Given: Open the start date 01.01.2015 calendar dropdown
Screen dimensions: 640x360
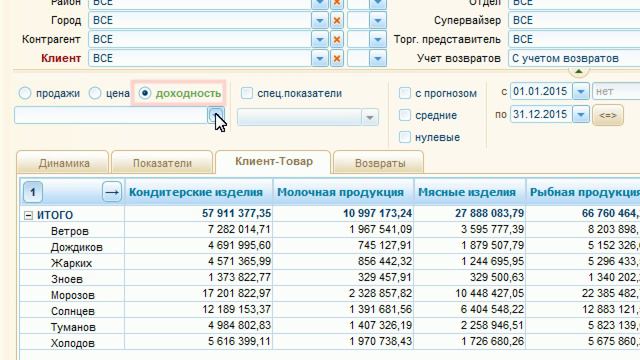Looking at the screenshot, I should [x=581, y=91].
